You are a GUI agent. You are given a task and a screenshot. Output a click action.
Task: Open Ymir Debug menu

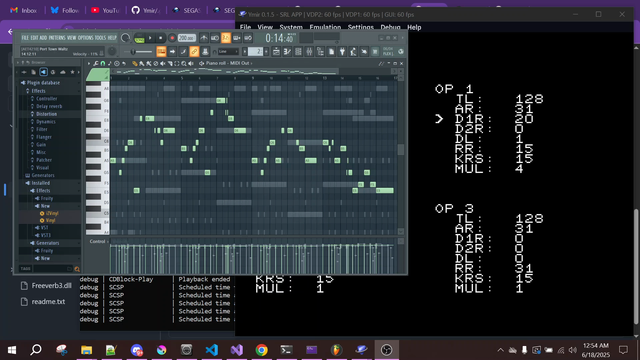coord(390,27)
